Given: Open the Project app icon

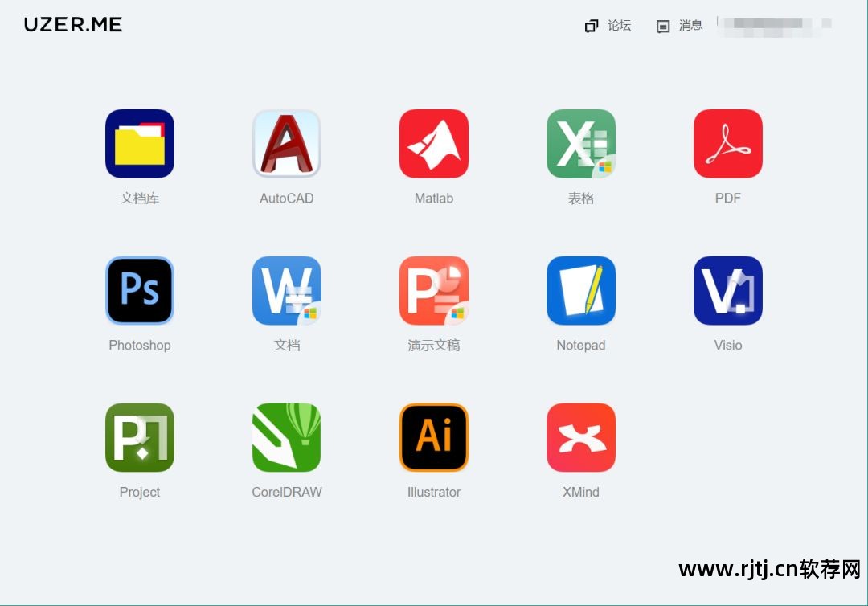Looking at the screenshot, I should pyautogui.click(x=140, y=437).
